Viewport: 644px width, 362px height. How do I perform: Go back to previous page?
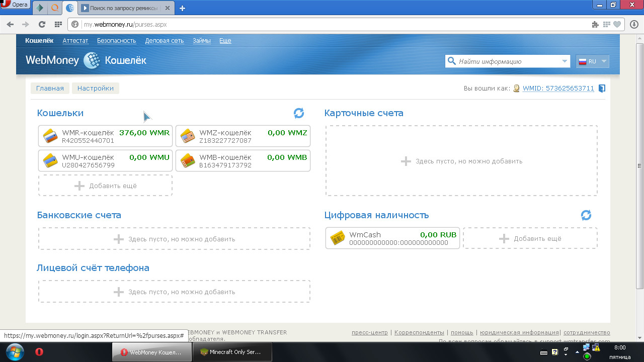[11, 24]
